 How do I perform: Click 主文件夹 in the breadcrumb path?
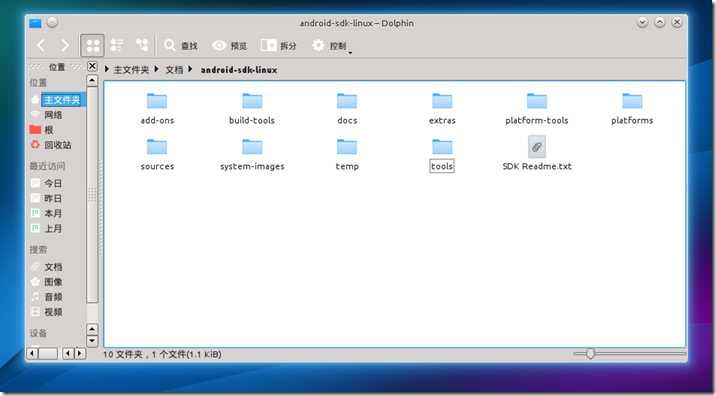(131, 70)
